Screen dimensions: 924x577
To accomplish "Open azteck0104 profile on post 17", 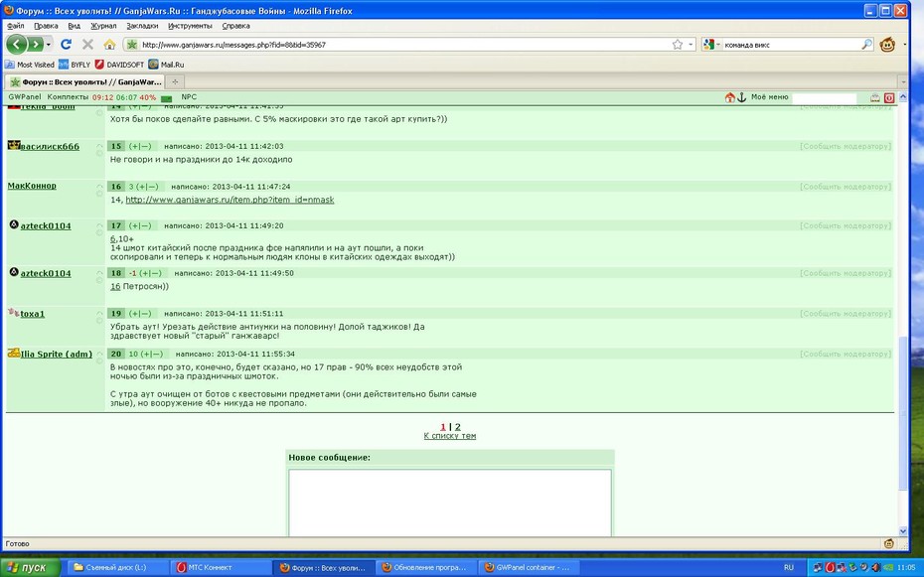I will [x=46, y=226].
